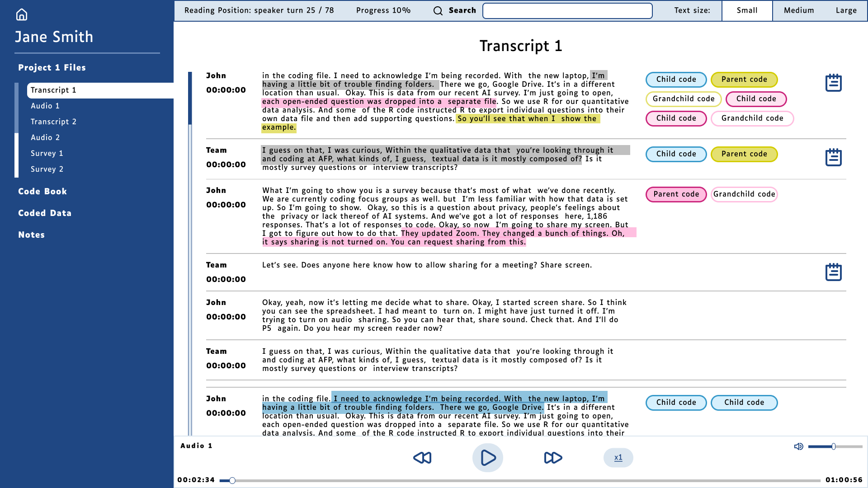
Task: Click the search magnifier icon
Action: click(x=438, y=11)
